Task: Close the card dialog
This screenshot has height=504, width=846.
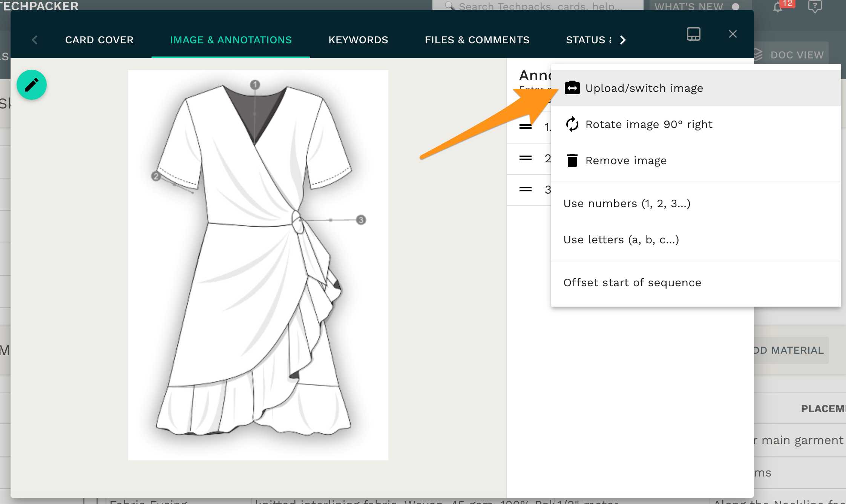Action: (733, 34)
